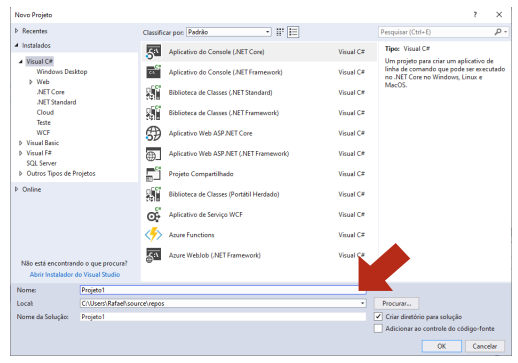This screenshot has width=518, height=363.
Task: Select the SQL Server category
Action: coord(41,163)
